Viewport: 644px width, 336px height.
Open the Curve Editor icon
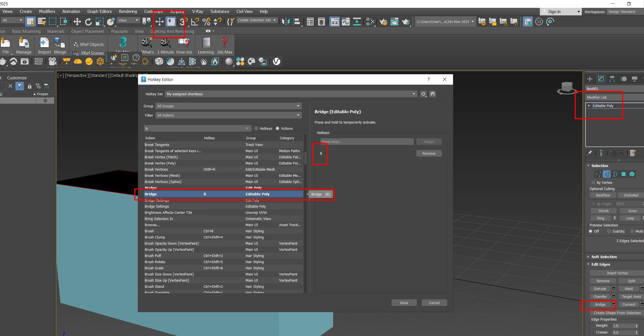click(x=346, y=22)
